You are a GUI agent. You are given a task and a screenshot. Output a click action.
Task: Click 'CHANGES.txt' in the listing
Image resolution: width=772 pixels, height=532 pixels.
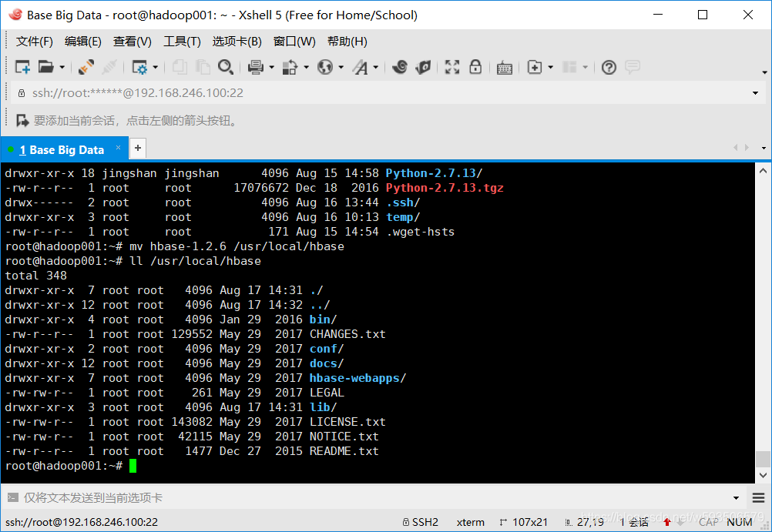pos(347,334)
